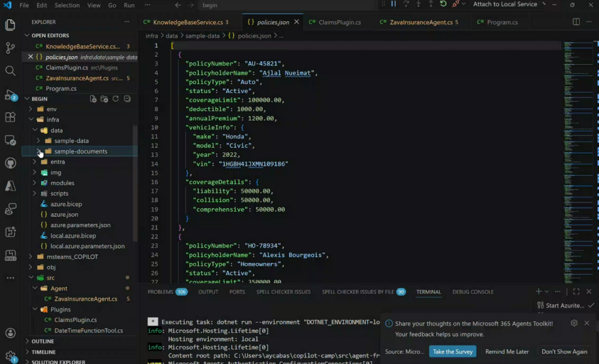This screenshot has height=364, width=599.
Task: Click the Take the Survey button
Action: click(x=452, y=352)
